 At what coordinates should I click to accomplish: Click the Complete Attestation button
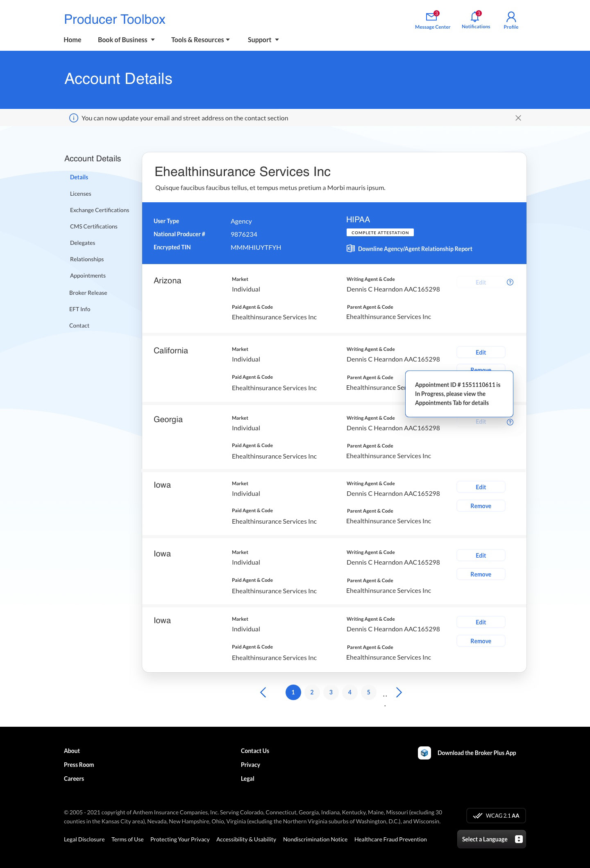click(380, 233)
